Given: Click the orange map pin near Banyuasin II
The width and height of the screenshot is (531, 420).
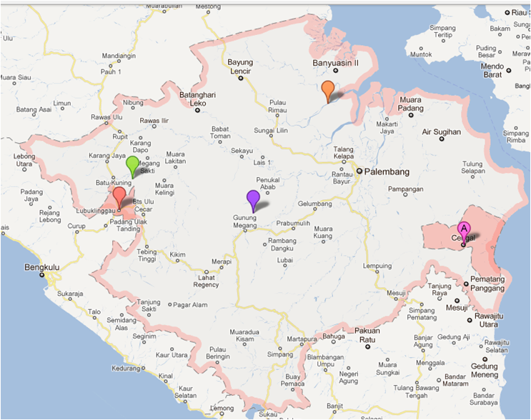Looking at the screenshot, I should (328, 91).
